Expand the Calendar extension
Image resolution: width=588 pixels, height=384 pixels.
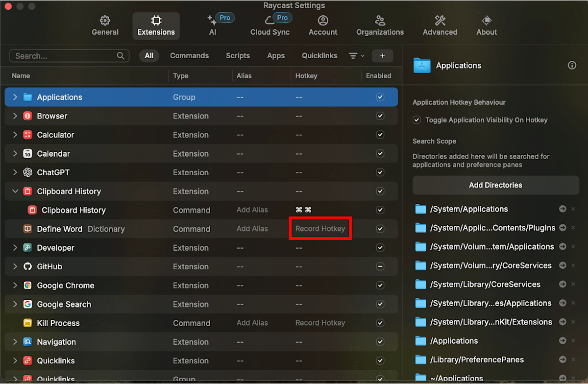pyautogui.click(x=15, y=154)
